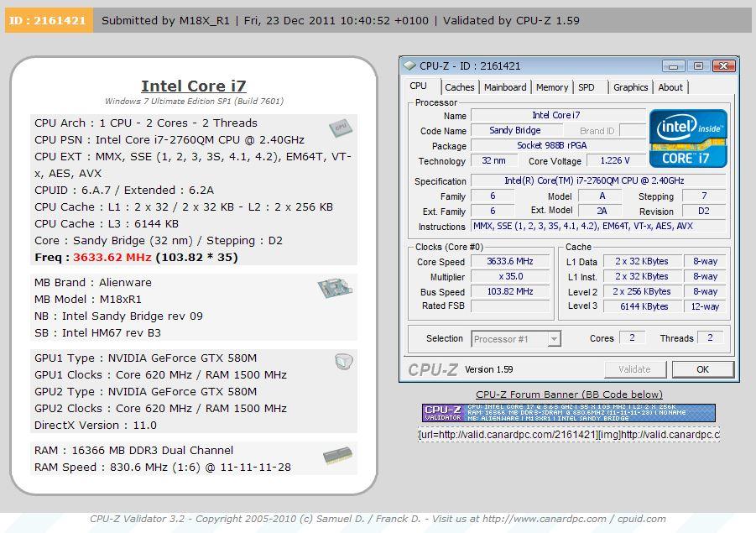Click the Cores count field
Viewport: 756px width, 533px height.
(632, 337)
